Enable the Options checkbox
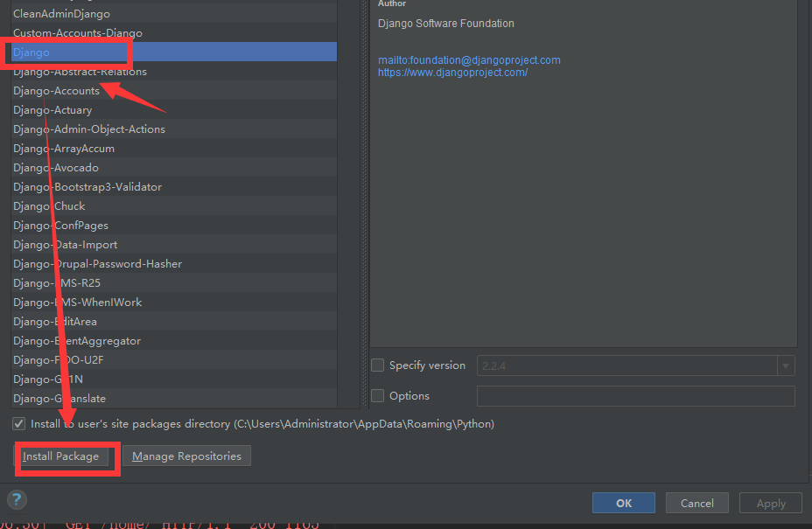The image size is (812, 529). [x=377, y=395]
